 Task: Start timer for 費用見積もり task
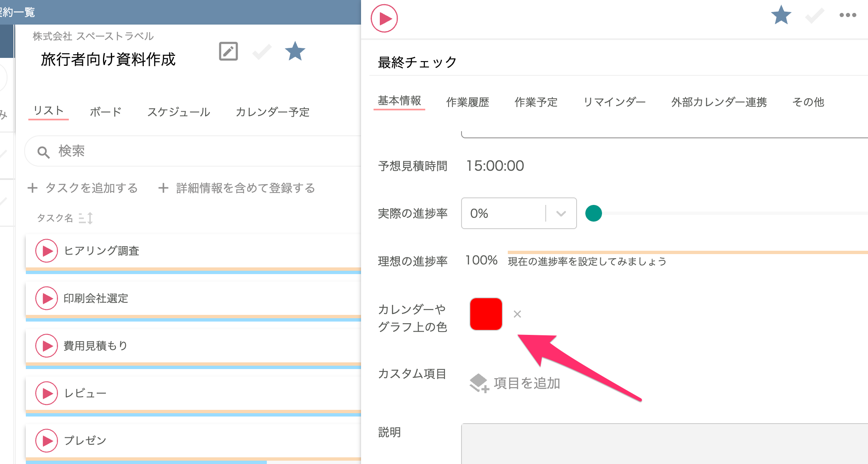pos(46,346)
